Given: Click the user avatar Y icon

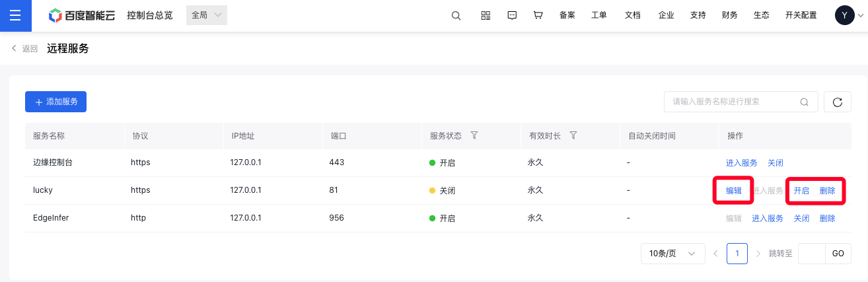Looking at the screenshot, I should point(845,15).
